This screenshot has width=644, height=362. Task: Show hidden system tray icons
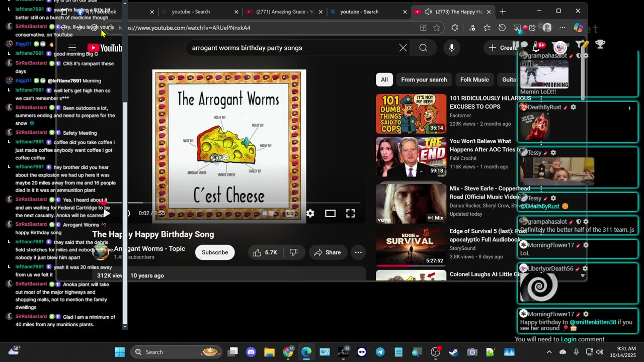(549, 352)
